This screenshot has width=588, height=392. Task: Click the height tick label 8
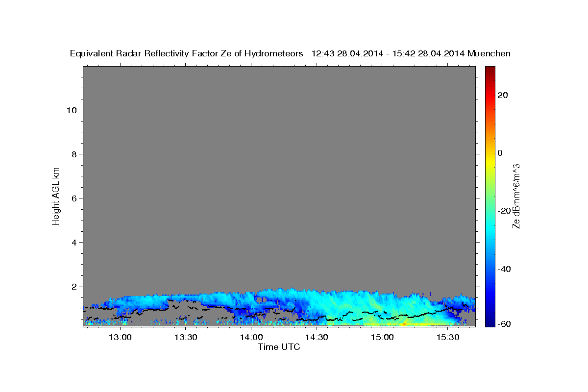point(74,154)
